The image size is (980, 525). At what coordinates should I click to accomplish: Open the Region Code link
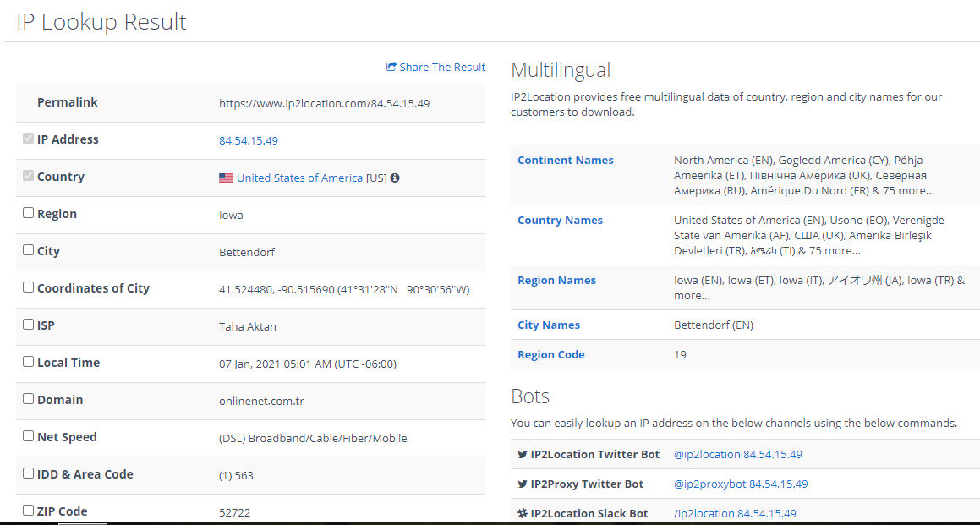pos(551,354)
